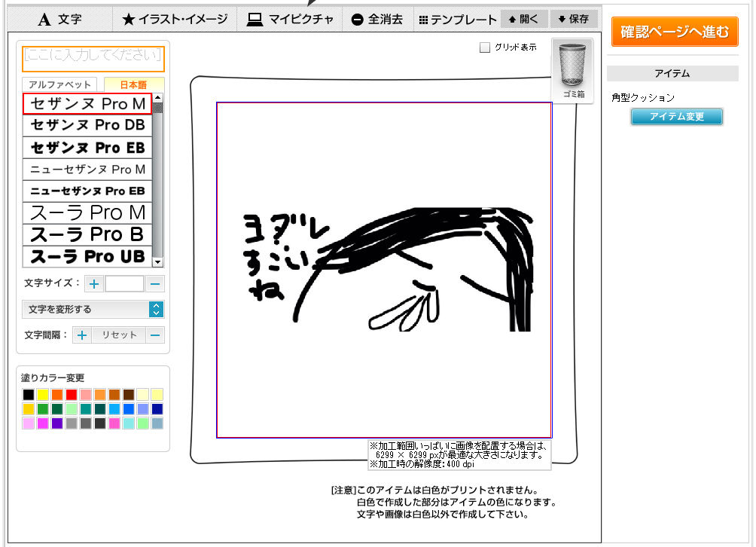Open the イラスト・イメージ star tool

pyautogui.click(x=175, y=20)
